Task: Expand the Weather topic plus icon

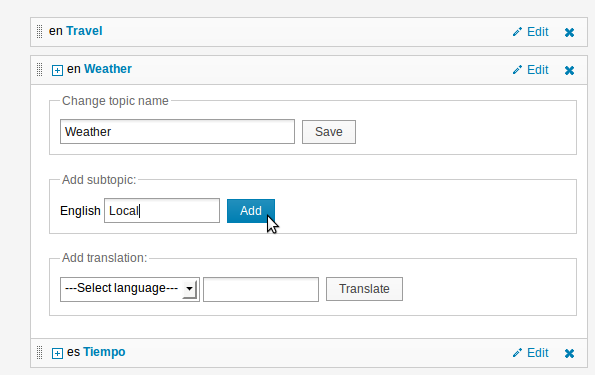Action: tap(57, 70)
